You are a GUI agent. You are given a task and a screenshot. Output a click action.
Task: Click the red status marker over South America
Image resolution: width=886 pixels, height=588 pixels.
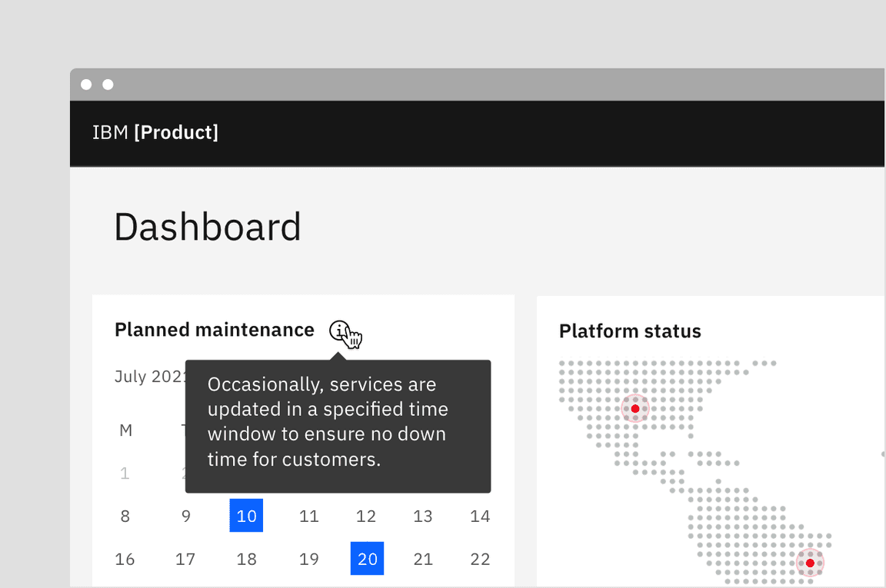coord(810,563)
